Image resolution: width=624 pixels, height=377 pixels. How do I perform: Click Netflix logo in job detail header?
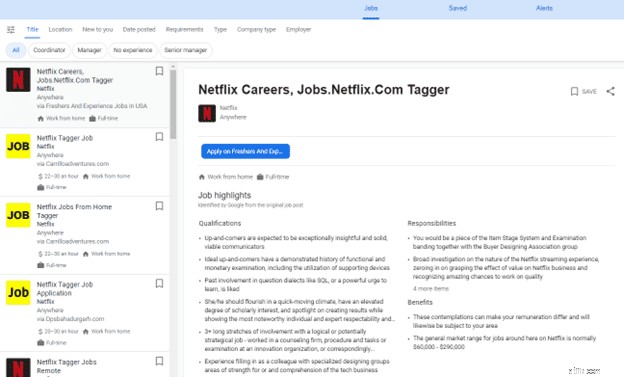coord(207,113)
